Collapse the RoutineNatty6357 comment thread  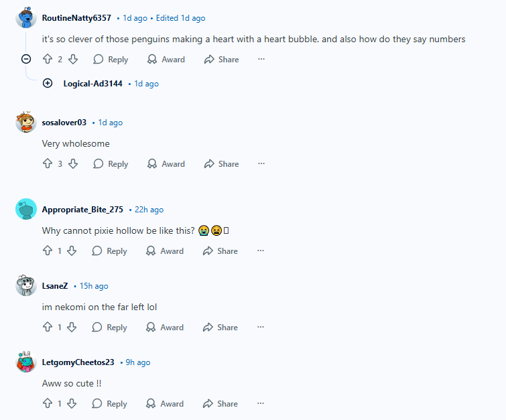(x=26, y=59)
